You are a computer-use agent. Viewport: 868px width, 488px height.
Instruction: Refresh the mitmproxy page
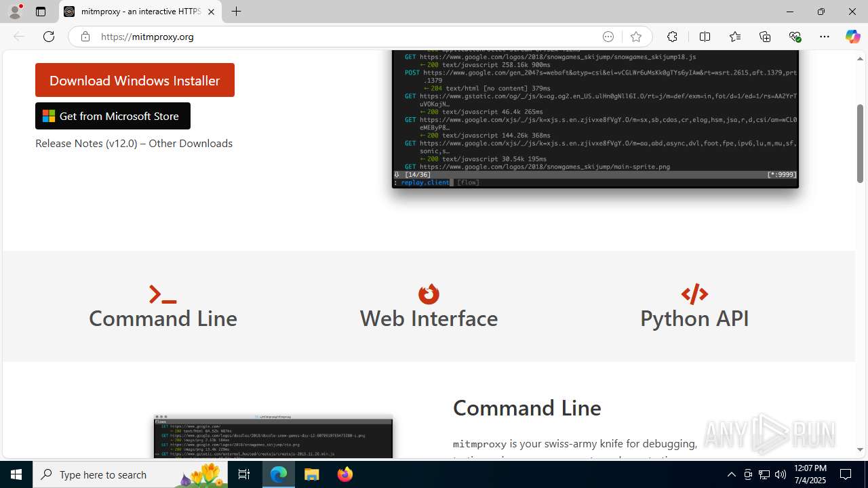click(x=49, y=37)
